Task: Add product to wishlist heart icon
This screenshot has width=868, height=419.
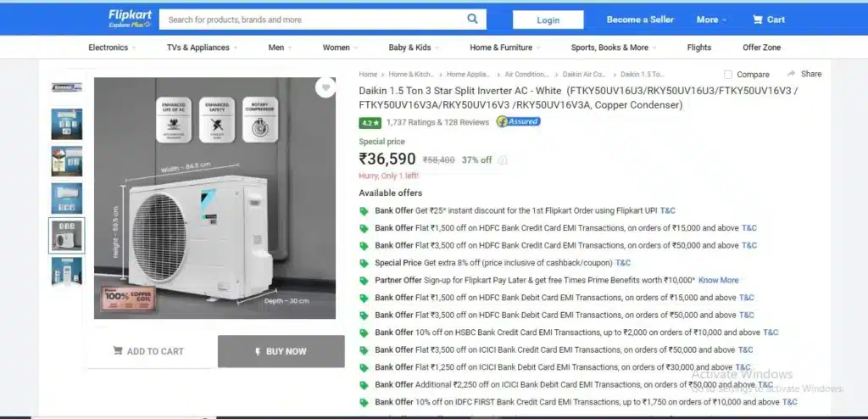Action: point(325,87)
